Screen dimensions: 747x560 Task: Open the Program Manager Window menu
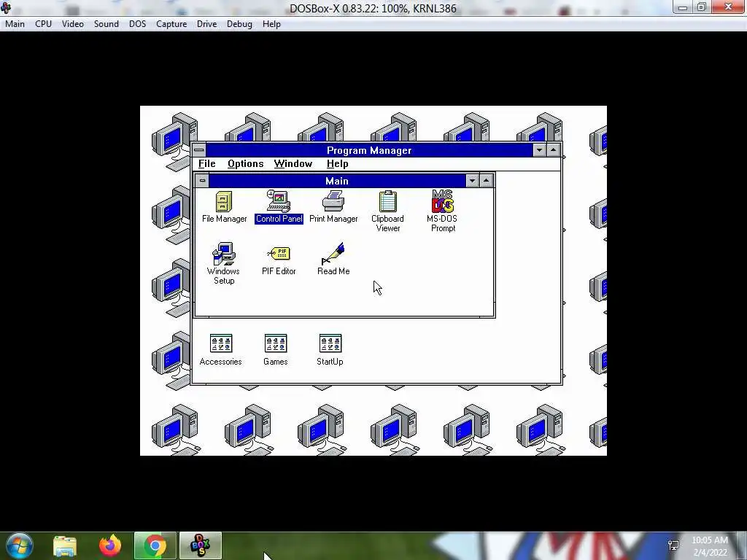(x=293, y=164)
